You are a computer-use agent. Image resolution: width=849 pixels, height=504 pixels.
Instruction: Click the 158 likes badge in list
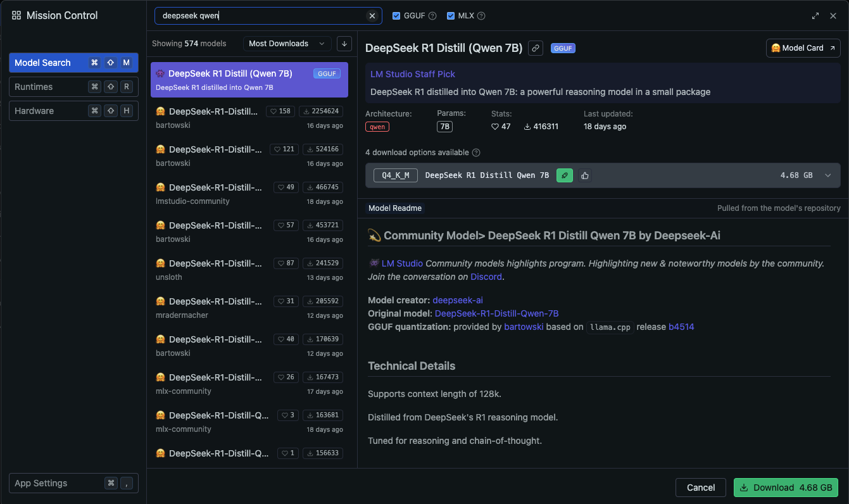280,111
